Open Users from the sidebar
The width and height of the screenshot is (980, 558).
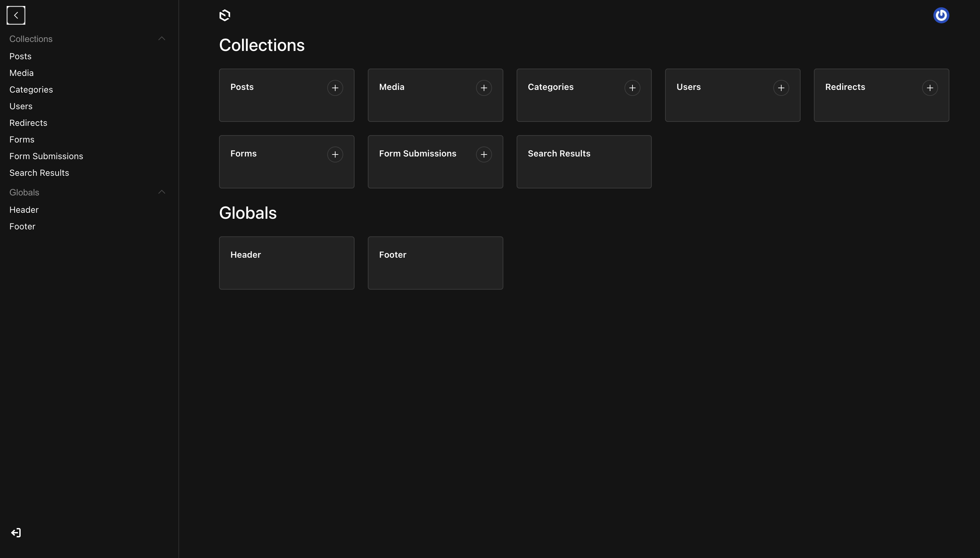point(21,106)
